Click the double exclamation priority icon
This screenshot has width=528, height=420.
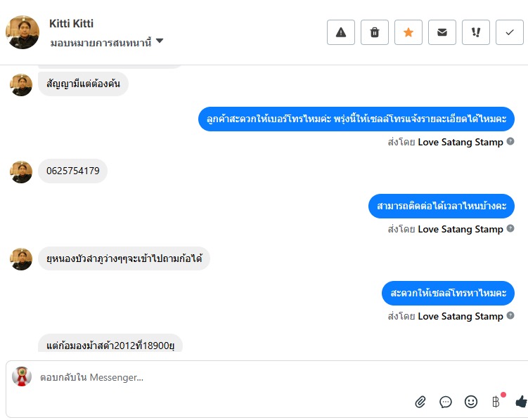coord(476,32)
